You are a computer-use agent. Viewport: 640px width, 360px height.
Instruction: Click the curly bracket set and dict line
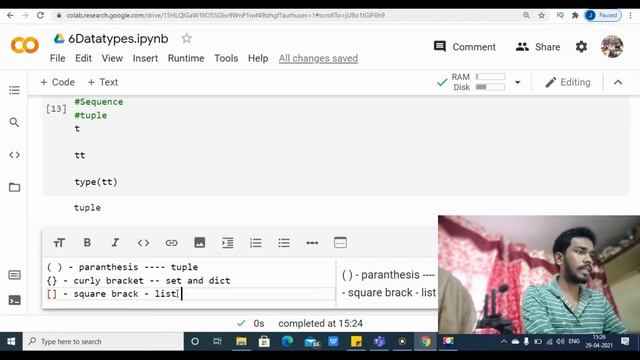(138, 280)
